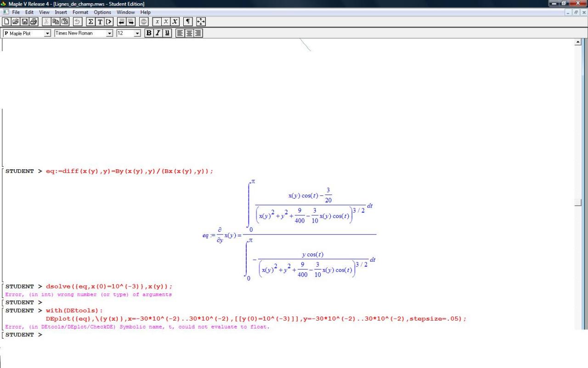Restore down the inner worksheet window

(x=577, y=12)
